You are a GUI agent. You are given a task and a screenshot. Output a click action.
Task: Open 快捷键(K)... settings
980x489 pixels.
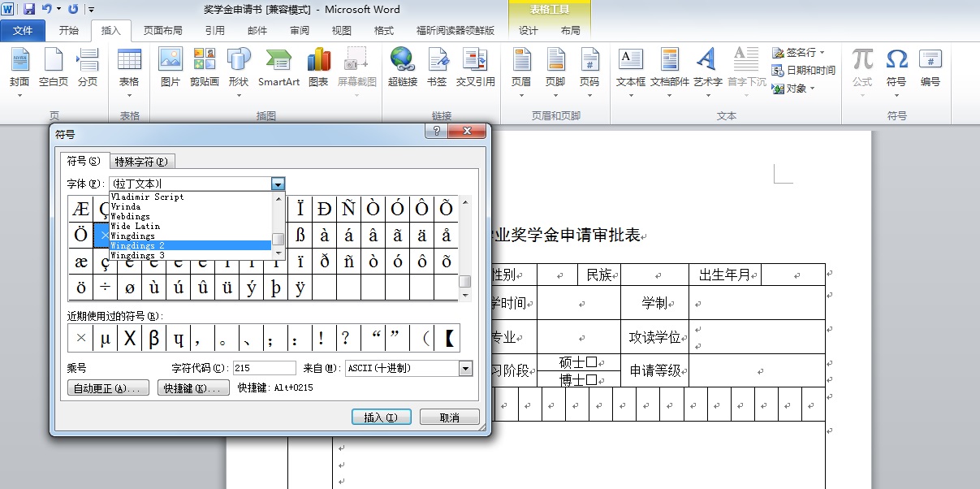point(193,388)
